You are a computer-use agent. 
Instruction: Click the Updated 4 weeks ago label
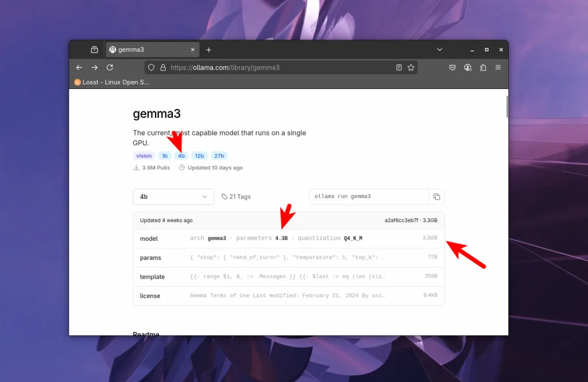click(166, 220)
